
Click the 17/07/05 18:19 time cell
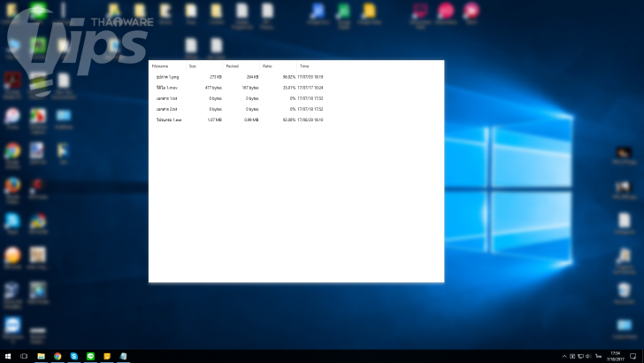pos(310,77)
